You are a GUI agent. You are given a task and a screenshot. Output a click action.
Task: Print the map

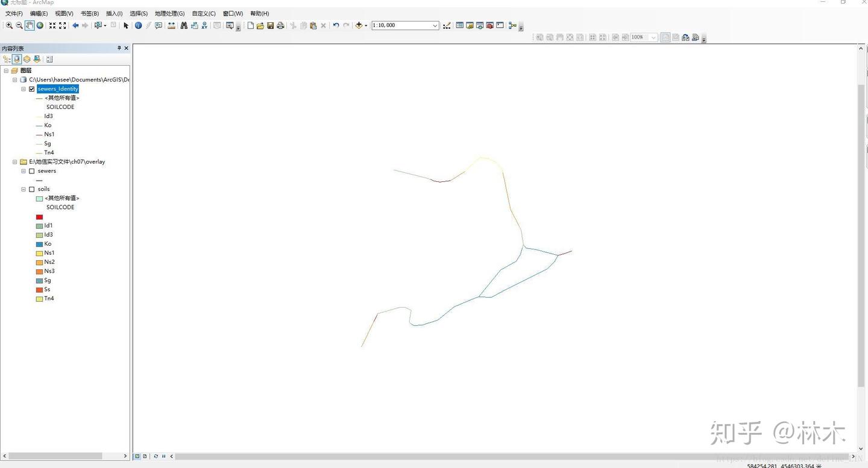pos(280,25)
